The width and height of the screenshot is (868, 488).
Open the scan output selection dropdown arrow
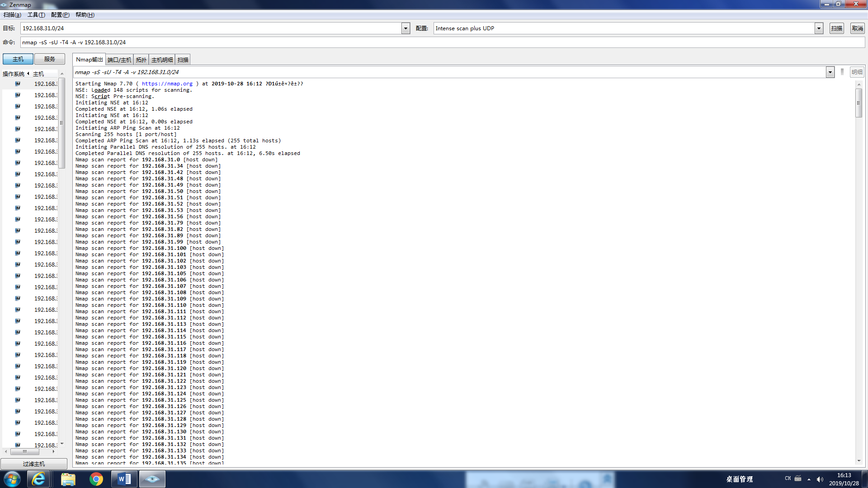click(830, 72)
